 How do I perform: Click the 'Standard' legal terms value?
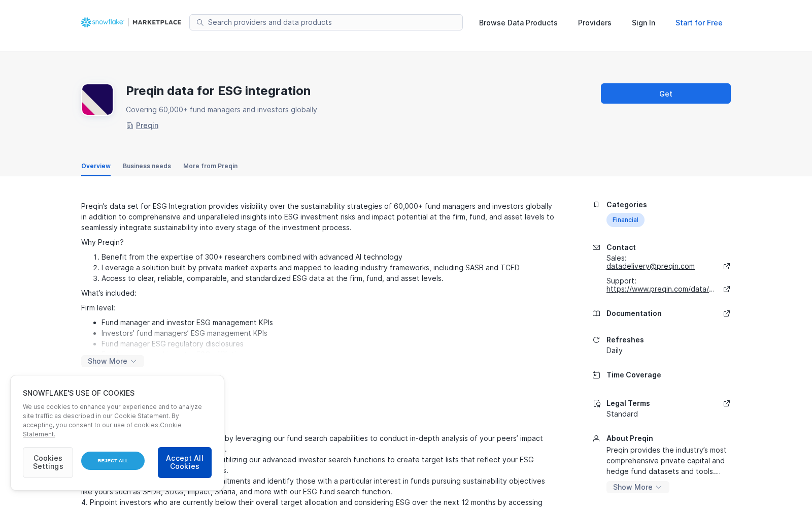coord(622,414)
